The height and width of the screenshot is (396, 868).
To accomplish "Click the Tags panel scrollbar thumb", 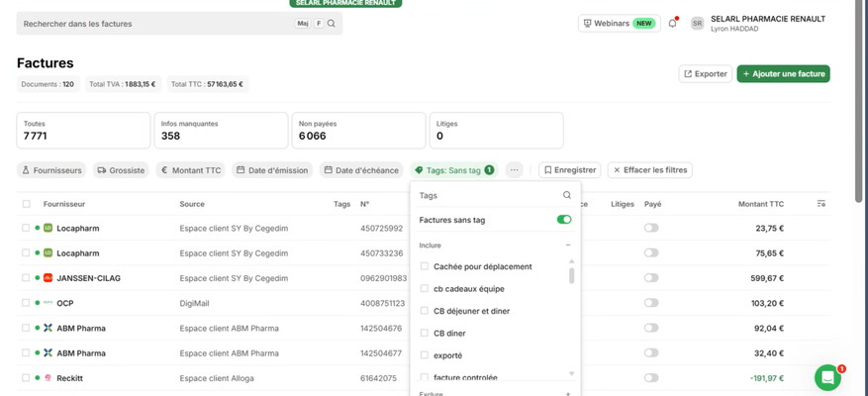I will 572,275.
